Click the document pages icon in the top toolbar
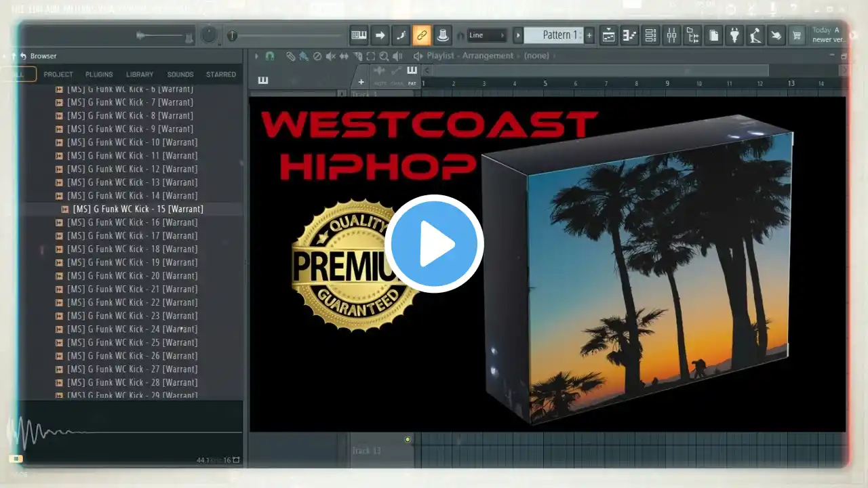The width and height of the screenshot is (868, 488). click(714, 35)
